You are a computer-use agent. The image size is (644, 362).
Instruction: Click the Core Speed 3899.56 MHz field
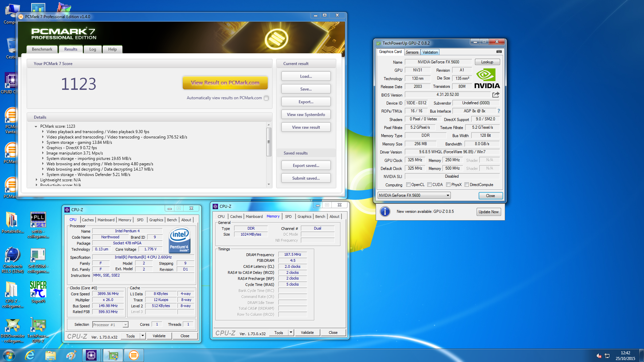coord(108,294)
